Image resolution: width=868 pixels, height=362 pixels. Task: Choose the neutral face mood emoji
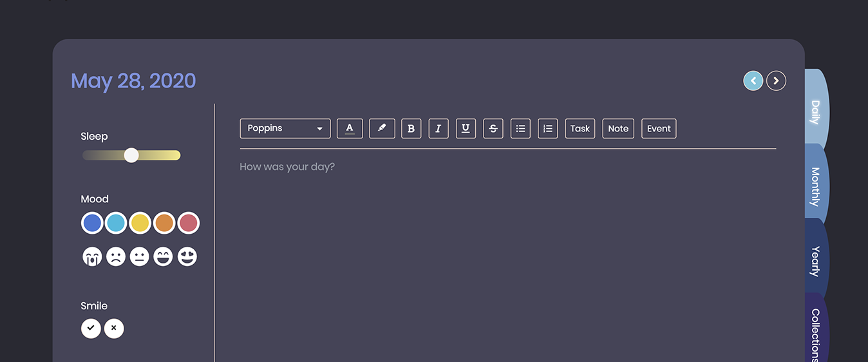(x=140, y=257)
